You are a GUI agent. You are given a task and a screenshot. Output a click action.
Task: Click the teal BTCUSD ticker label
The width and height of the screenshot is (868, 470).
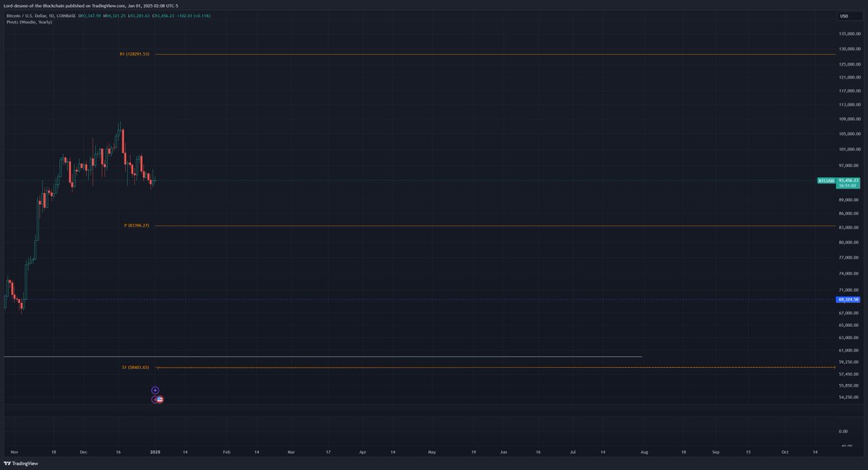(825, 180)
